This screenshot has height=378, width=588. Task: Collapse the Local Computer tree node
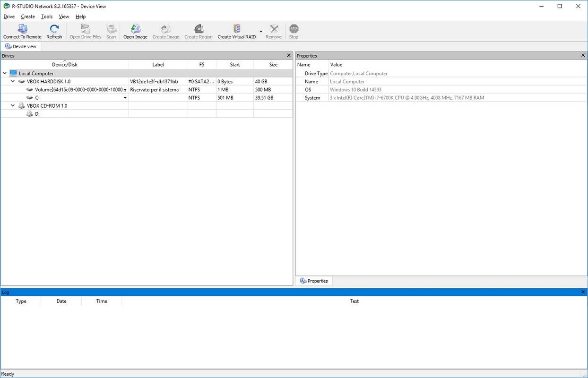[5, 73]
